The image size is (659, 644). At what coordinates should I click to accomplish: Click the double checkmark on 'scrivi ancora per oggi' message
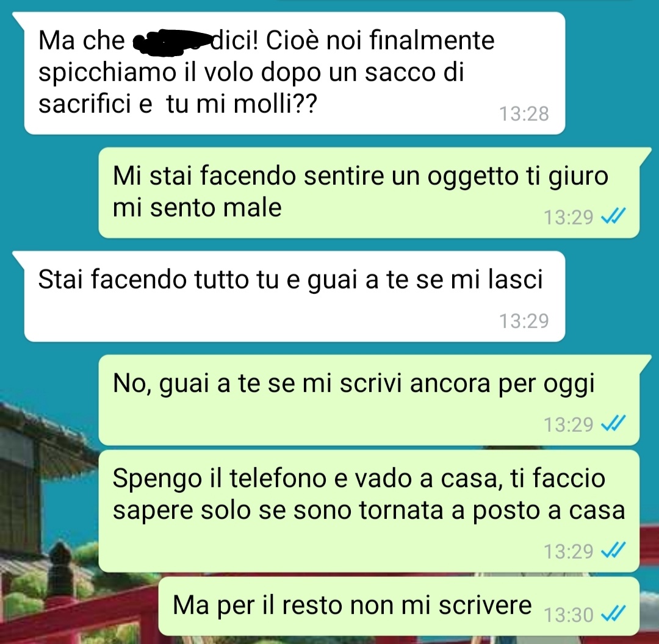[x=614, y=423]
